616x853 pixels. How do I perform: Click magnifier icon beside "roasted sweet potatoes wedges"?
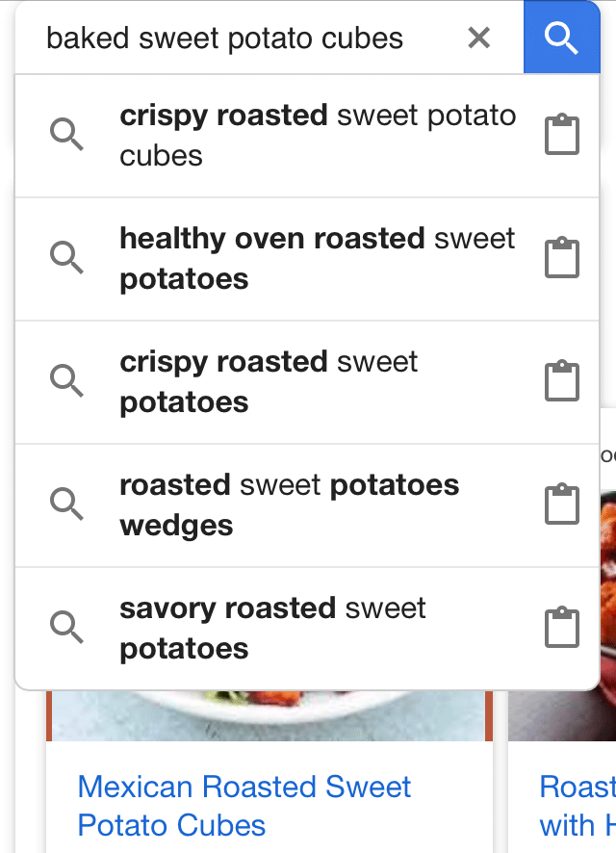[x=66, y=504]
